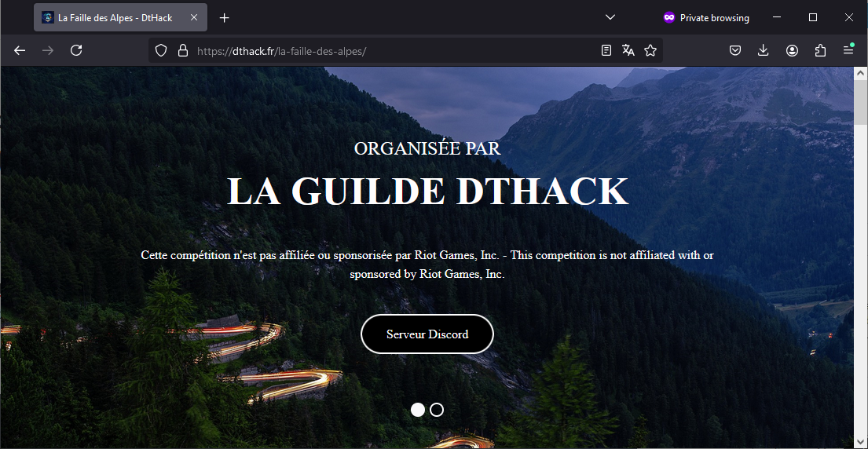Click the scrollbar up arrow
The height and width of the screenshot is (449, 868).
(x=861, y=73)
